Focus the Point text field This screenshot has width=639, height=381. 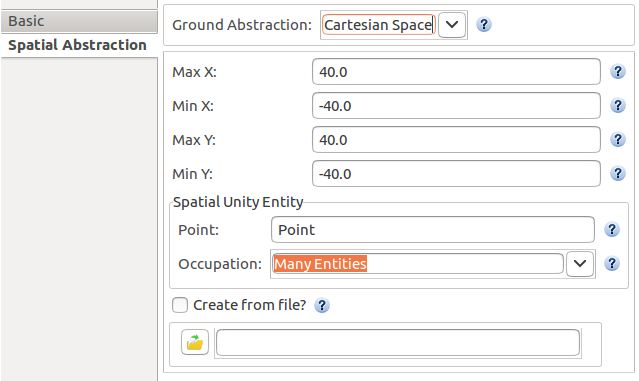tap(432, 230)
